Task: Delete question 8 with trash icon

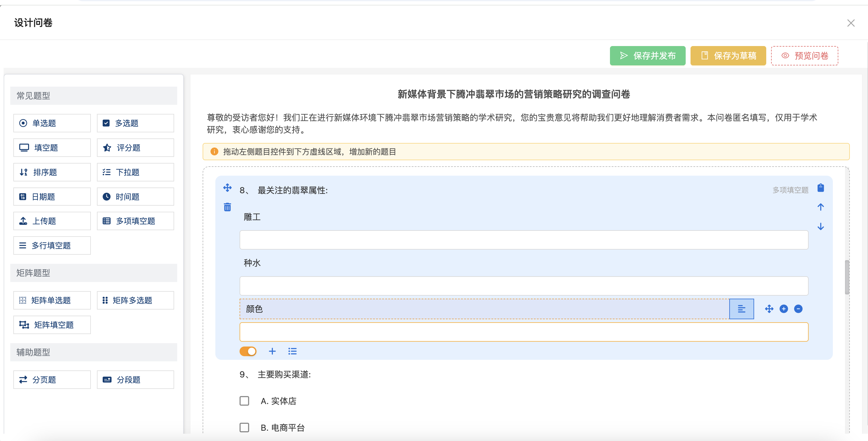Action: [x=227, y=207]
